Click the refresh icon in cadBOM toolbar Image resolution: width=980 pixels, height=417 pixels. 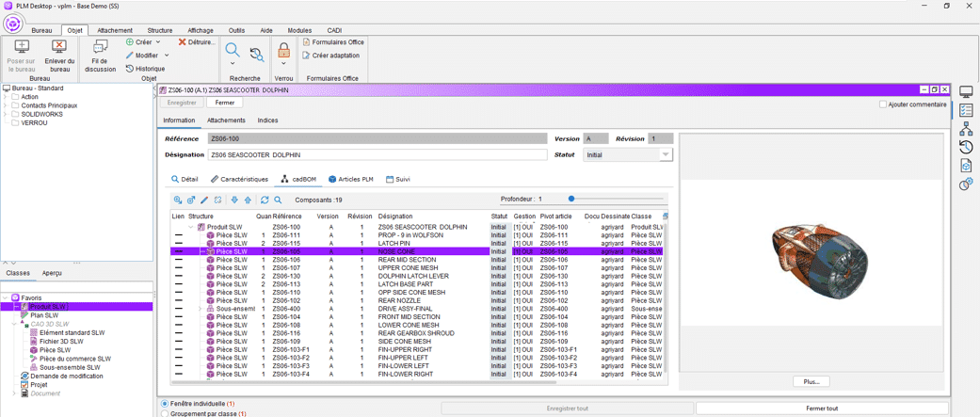point(265,200)
